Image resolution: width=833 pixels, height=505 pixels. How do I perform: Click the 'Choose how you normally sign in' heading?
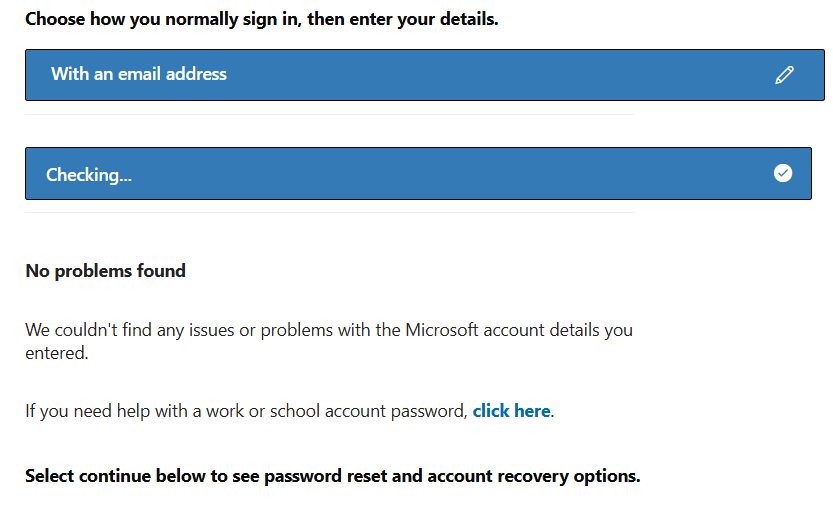[261, 19]
